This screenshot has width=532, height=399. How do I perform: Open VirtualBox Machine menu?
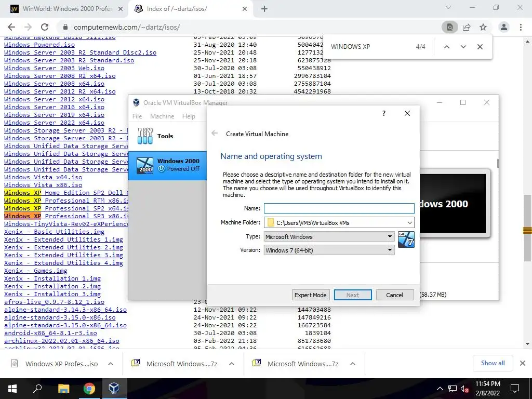pyautogui.click(x=162, y=116)
